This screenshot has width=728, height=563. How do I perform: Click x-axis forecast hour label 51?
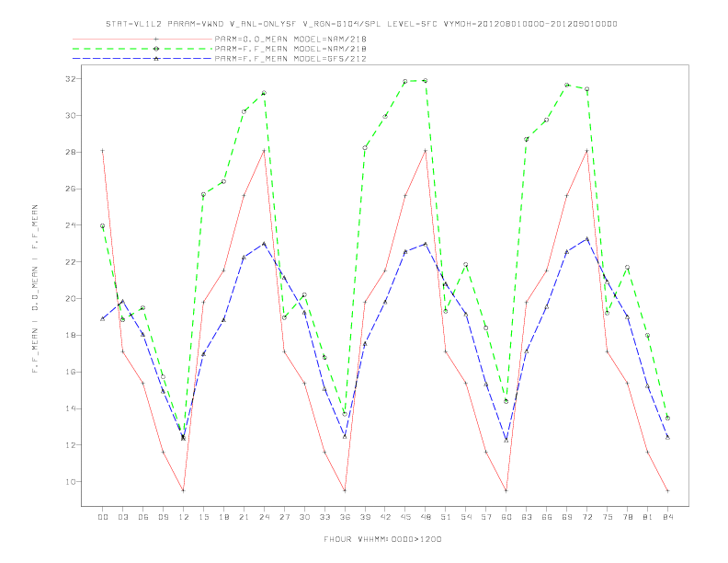pos(446,517)
